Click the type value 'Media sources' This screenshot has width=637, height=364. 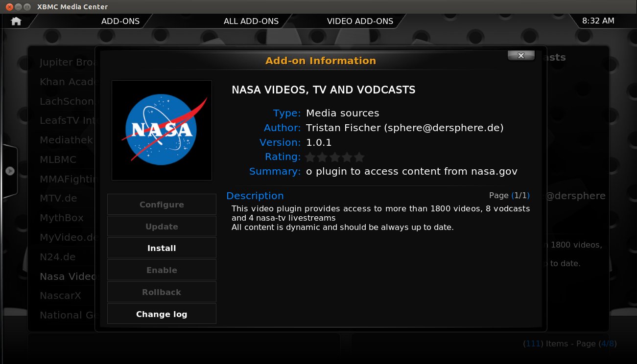point(343,113)
